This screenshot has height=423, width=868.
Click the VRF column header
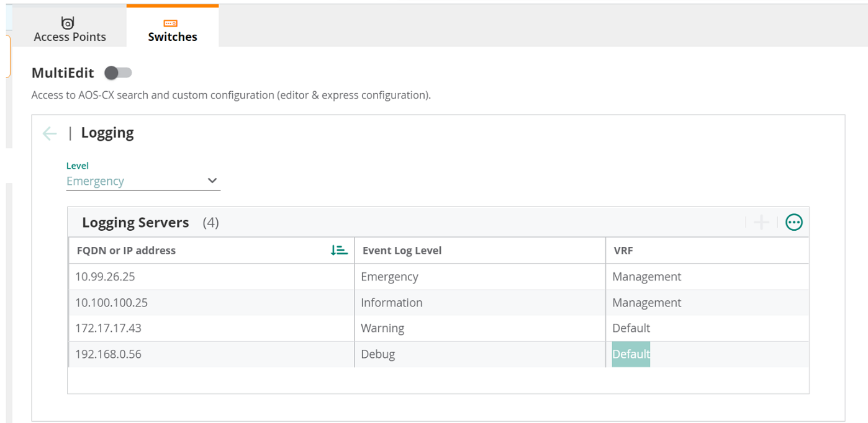coord(623,251)
